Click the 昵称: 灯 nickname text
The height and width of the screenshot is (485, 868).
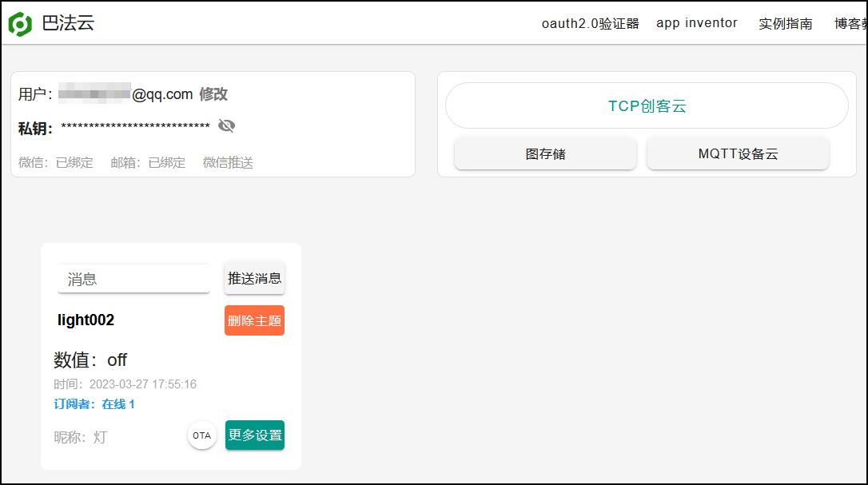(80, 437)
